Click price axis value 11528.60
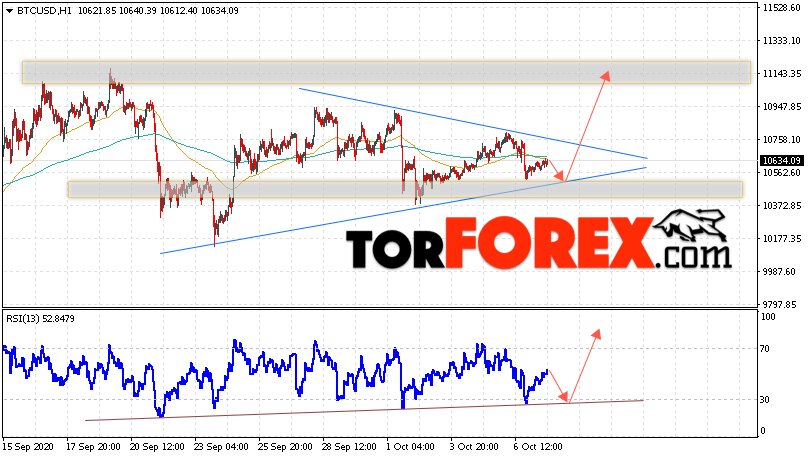Image resolution: width=808 pixels, height=458 pixels. pyautogui.click(x=781, y=8)
